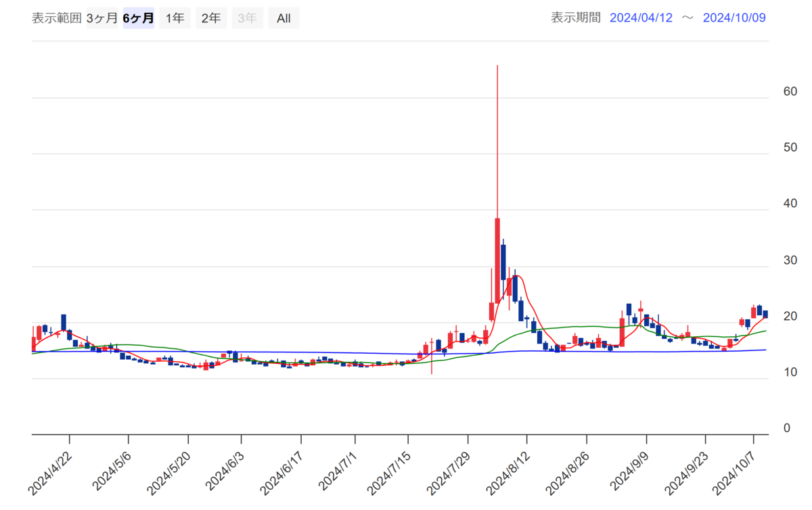Select the 3ヶ月 display range

[x=102, y=18]
